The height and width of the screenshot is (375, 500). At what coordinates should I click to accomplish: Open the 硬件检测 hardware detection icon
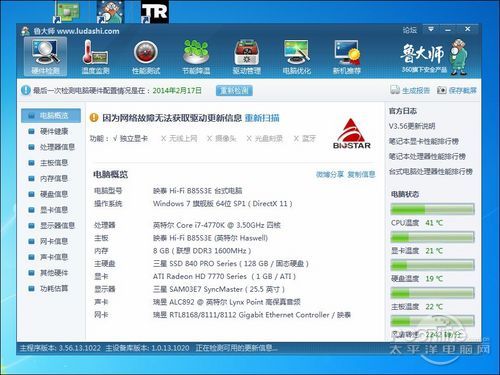pyautogui.click(x=45, y=56)
